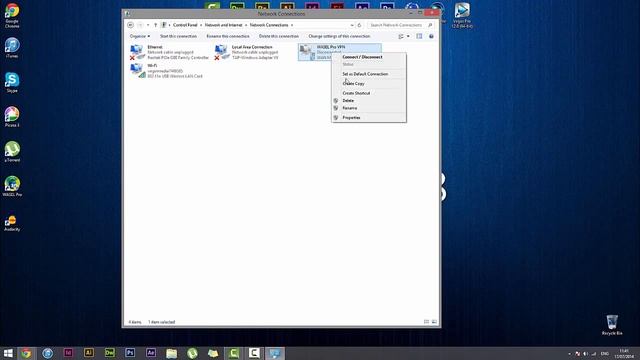Viewport: 640px width, 360px height.
Task: Open the Help icon
Action: [431, 36]
